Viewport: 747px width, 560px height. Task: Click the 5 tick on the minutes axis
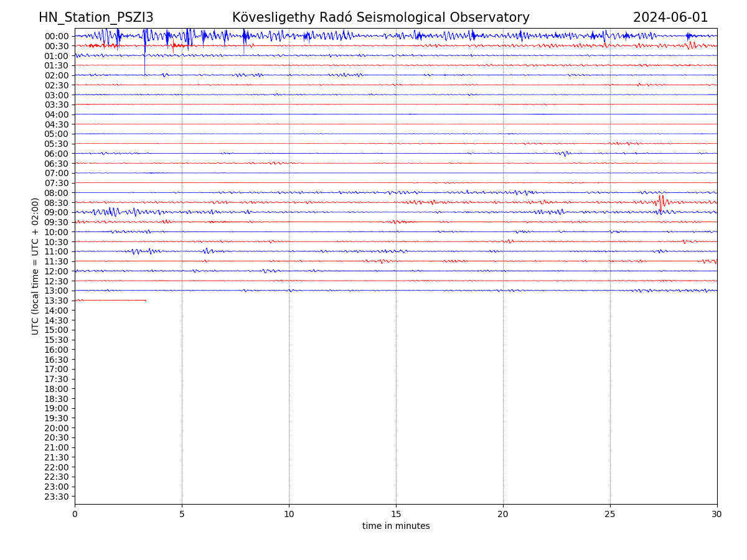tap(182, 514)
